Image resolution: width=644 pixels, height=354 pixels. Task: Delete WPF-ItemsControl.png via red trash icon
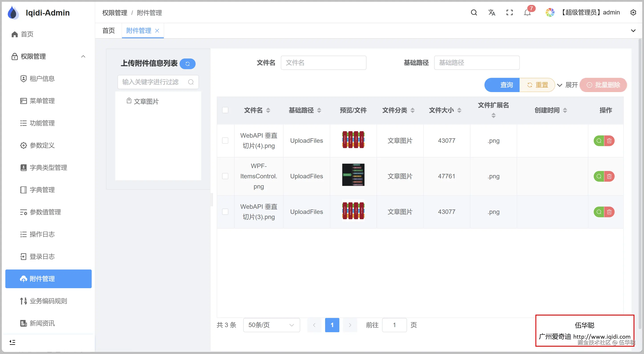click(x=609, y=176)
